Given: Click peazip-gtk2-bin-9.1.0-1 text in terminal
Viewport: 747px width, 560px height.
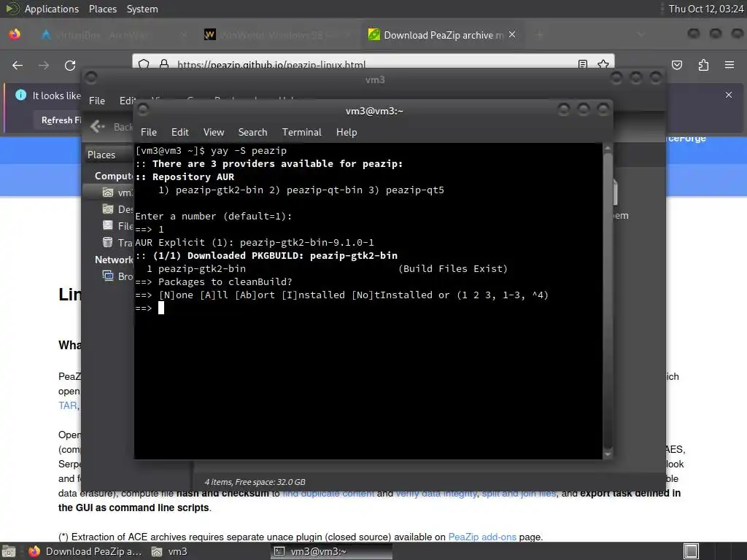Looking at the screenshot, I should pos(306,242).
